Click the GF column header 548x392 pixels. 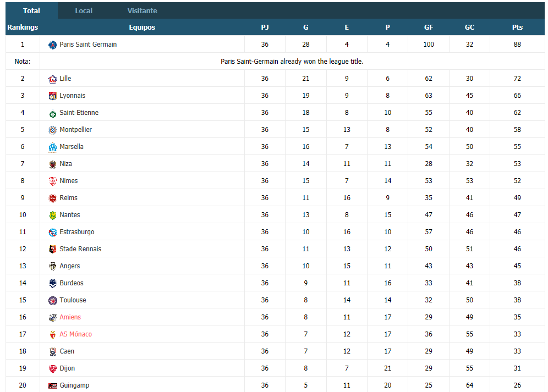click(x=429, y=27)
